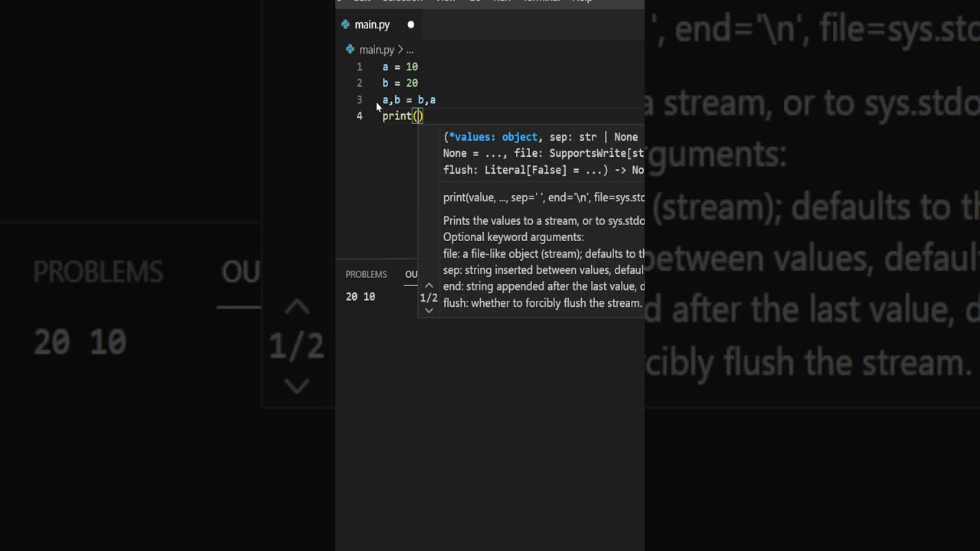Viewport: 980px width, 551px height.
Task: Open the main.py breadcrumb item
Action: (377, 50)
